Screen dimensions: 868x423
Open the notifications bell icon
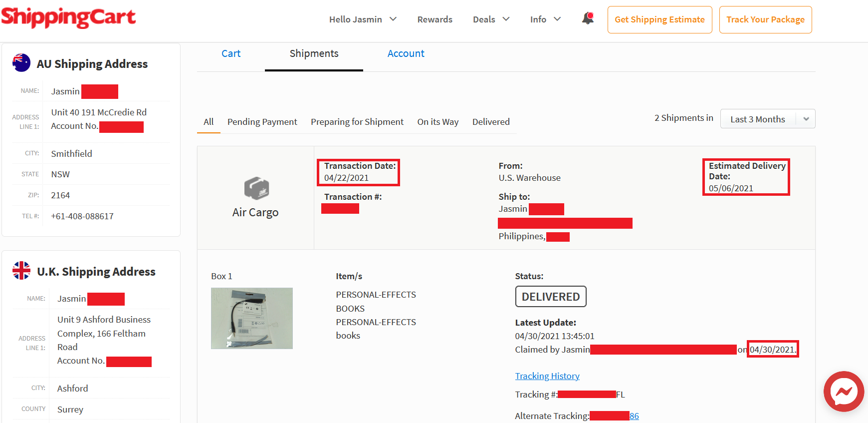[588, 18]
